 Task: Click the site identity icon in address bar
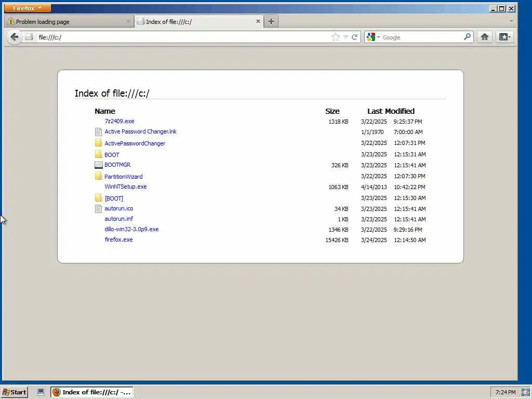tap(29, 37)
